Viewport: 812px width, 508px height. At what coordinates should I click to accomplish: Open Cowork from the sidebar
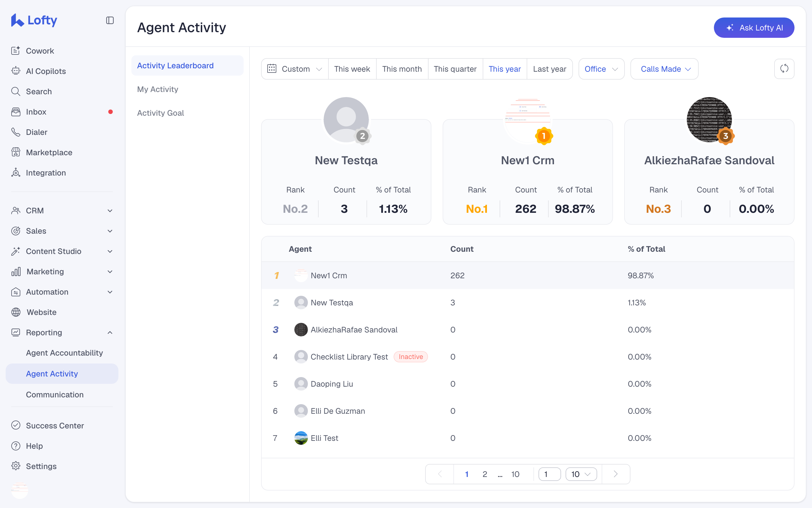pos(62,51)
